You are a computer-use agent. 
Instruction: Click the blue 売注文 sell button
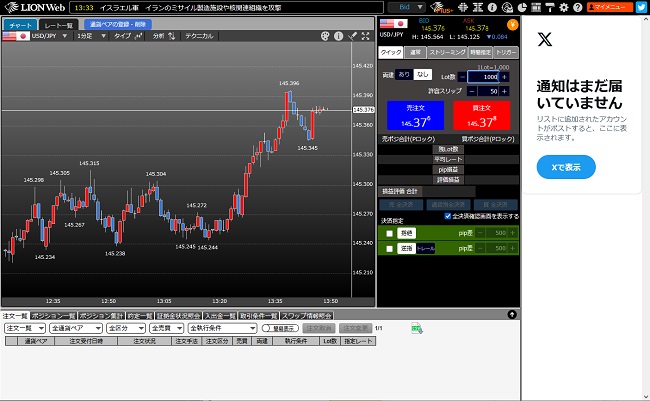[x=415, y=116]
